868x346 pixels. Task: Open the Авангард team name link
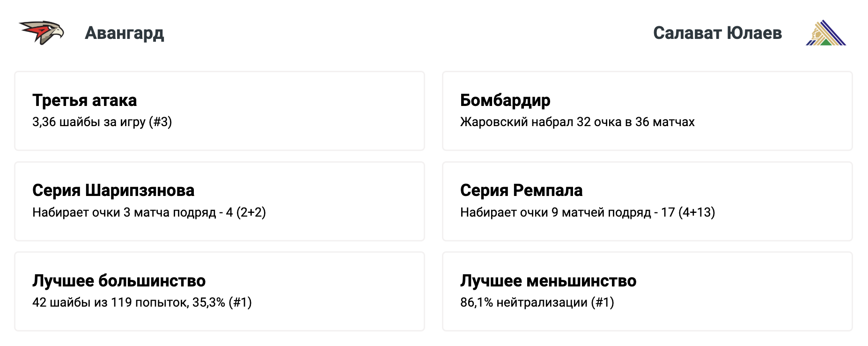pos(125,33)
